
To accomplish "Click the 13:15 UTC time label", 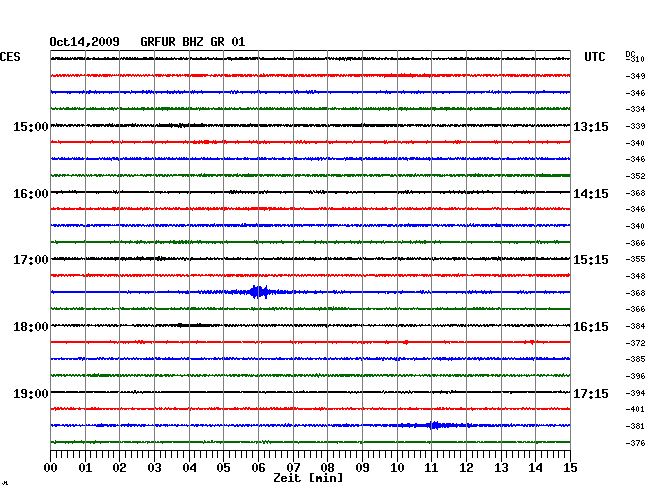I will 591,127.
